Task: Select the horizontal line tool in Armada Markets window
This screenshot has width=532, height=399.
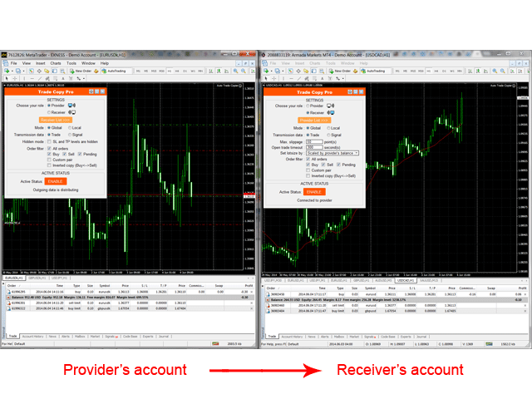Action: pyautogui.click(x=291, y=78)
